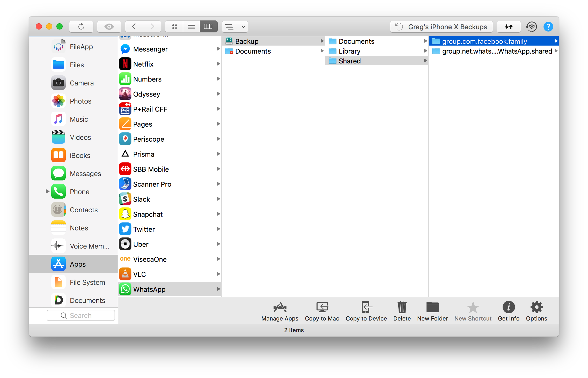
Task: Expand the VLC disclosure arrow
Action: point(218,274)
